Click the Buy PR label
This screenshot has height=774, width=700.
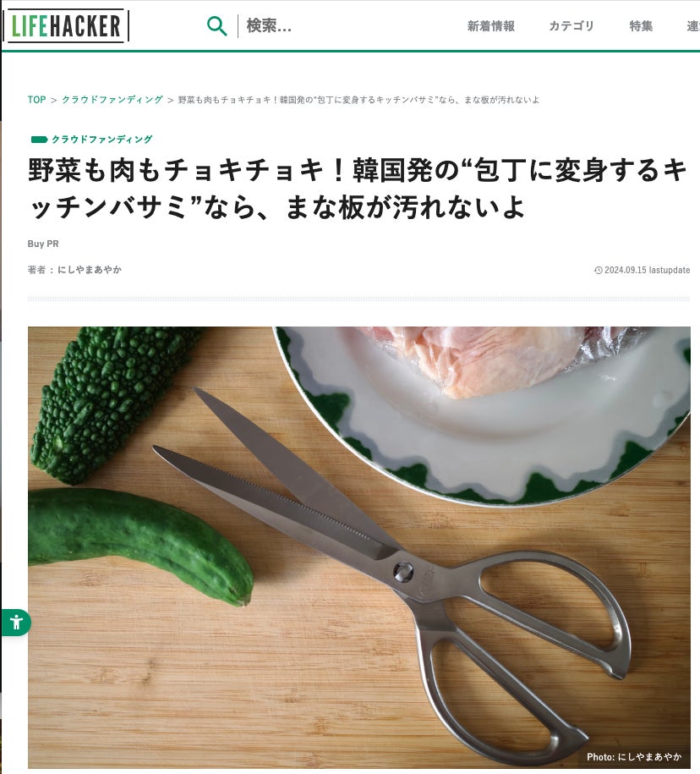click(43, 244)
